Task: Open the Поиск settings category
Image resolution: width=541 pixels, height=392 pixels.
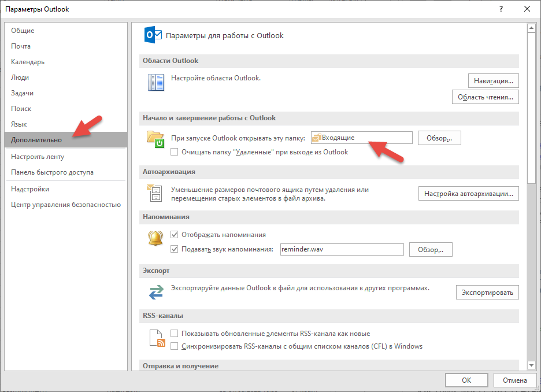Action: [x=66, y=108]
